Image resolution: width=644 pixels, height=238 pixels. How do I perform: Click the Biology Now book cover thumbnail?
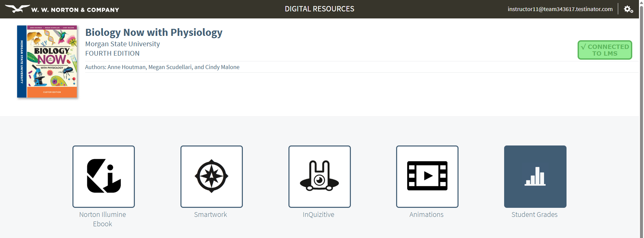(47, 62)
